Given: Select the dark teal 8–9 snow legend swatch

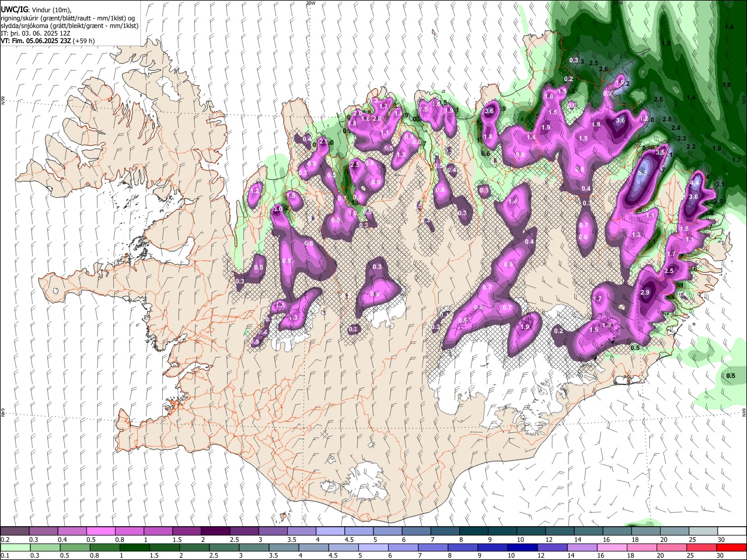Looking at the screenshot, I should coord(473,531).
